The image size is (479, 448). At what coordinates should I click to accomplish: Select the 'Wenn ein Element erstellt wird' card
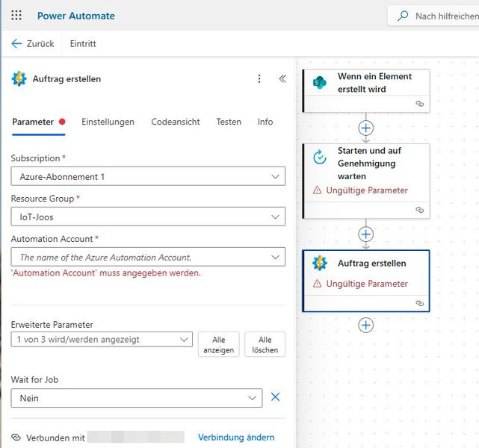click(366, 91)
